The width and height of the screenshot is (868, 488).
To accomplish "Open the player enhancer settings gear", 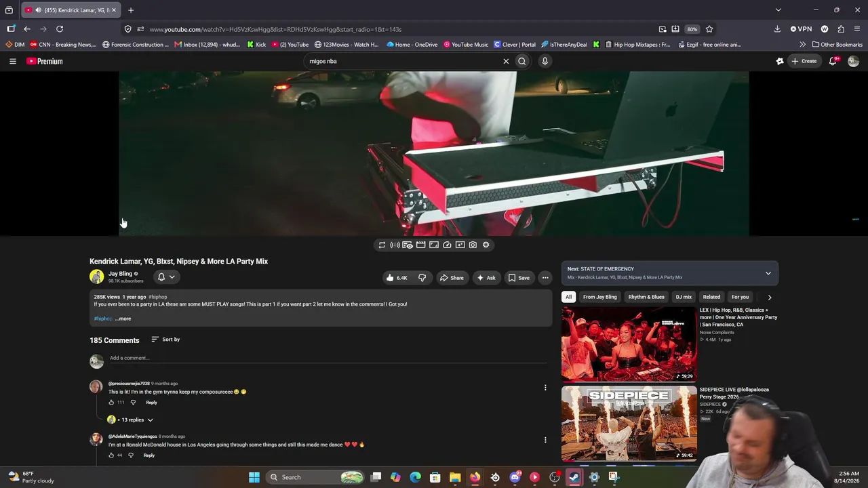I will [486, 245].
